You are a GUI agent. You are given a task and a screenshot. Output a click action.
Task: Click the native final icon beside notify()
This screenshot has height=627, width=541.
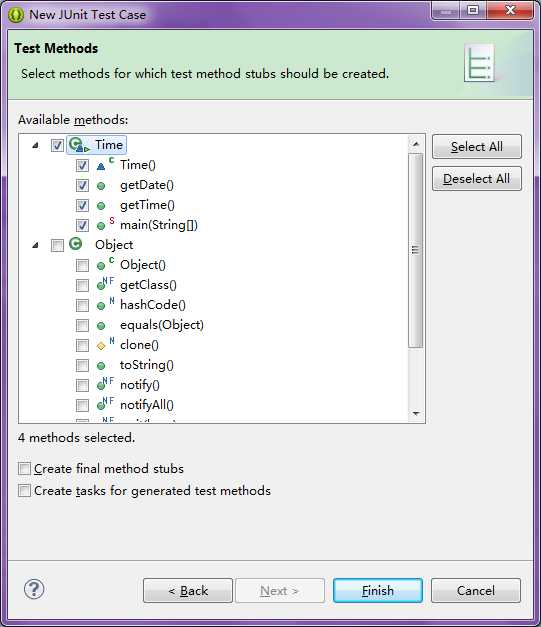106,384
